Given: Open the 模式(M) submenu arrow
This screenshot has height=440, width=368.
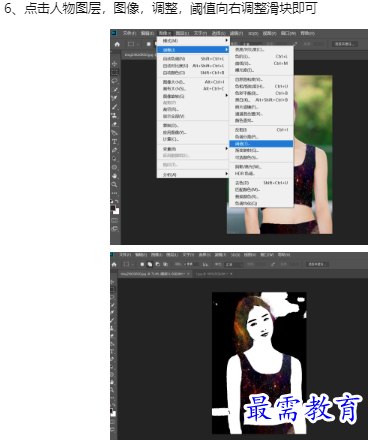Looking at the screenshot, I should click(x=226, y=40).
